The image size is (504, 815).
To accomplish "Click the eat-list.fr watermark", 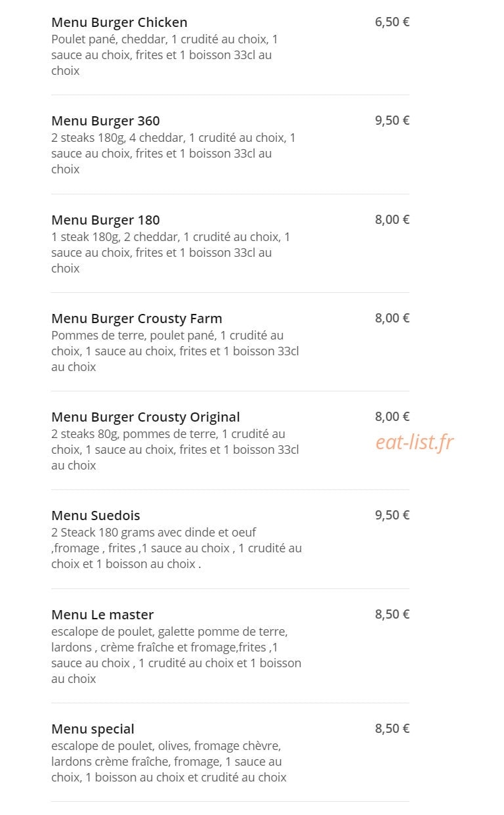I will 414,443.
